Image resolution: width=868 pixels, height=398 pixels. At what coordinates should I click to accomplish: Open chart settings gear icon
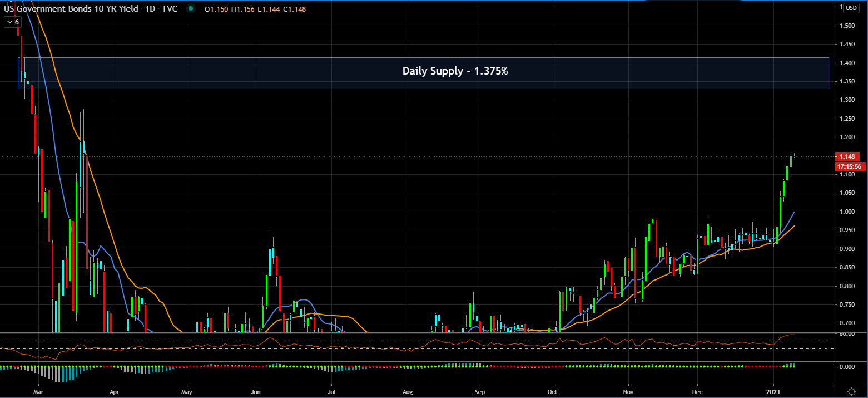click(x=851, y=391)
